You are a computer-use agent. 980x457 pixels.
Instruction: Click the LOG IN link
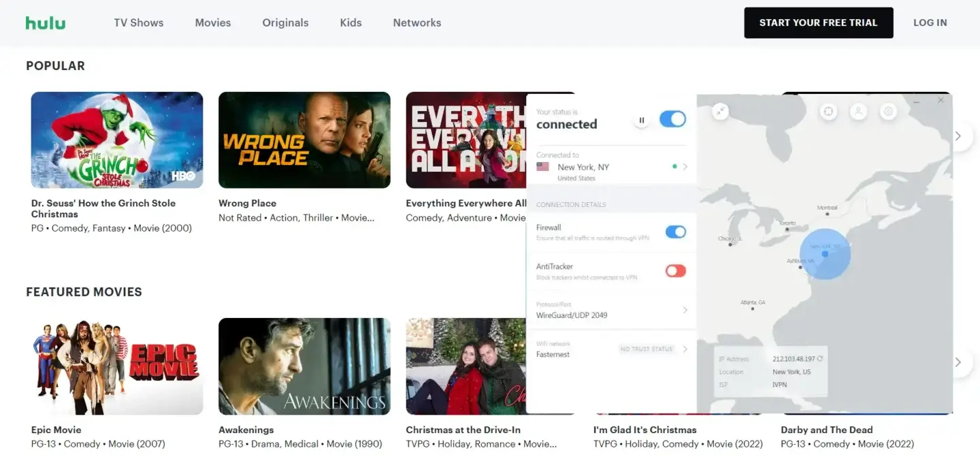[930, 22]
